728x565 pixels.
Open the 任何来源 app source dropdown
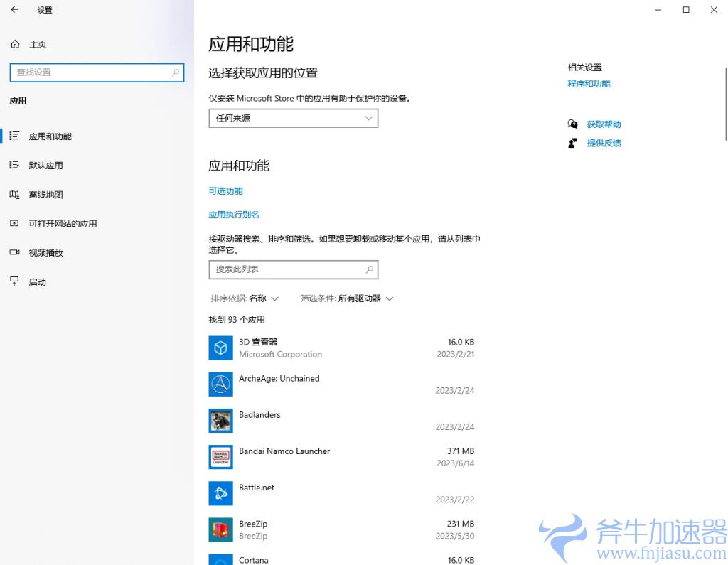pos(293,118)
